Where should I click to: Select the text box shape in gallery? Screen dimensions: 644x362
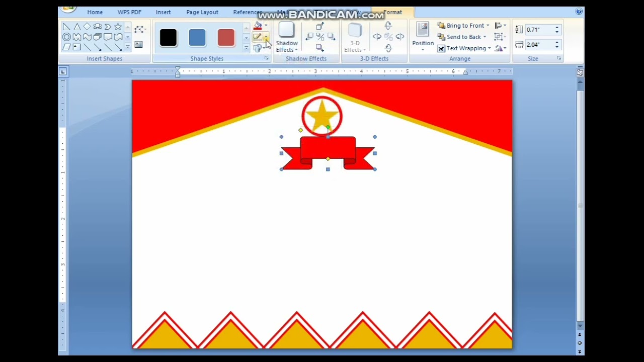pos(77,47)
